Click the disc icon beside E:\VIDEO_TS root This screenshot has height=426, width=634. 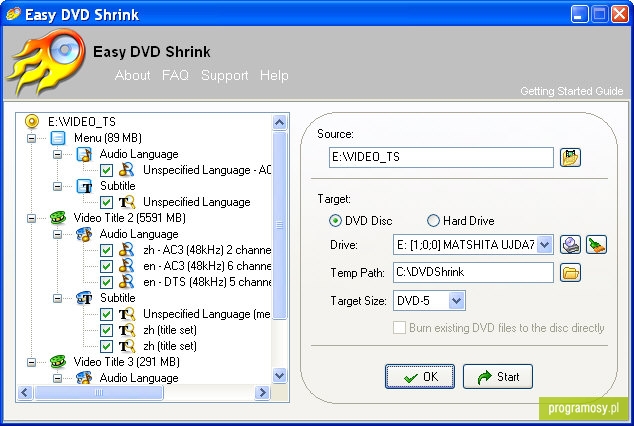tap(32, 121)
